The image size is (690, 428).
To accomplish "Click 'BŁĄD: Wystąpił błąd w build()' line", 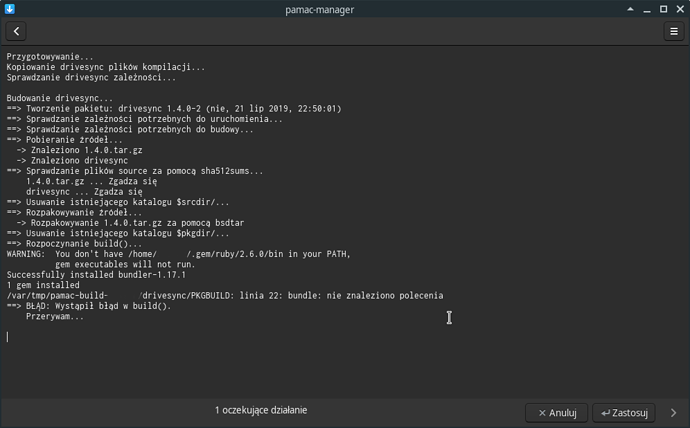I will coord(88,306).
